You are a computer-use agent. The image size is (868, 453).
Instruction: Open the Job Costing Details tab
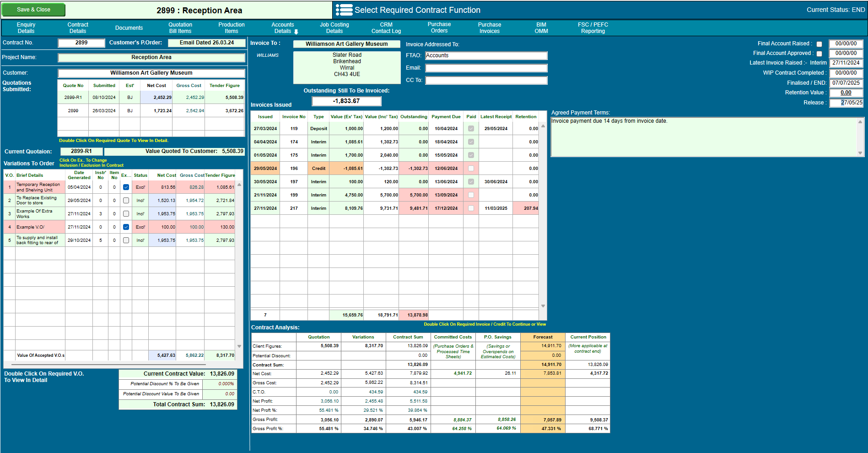pyautogui.click(x=334, y=28)
